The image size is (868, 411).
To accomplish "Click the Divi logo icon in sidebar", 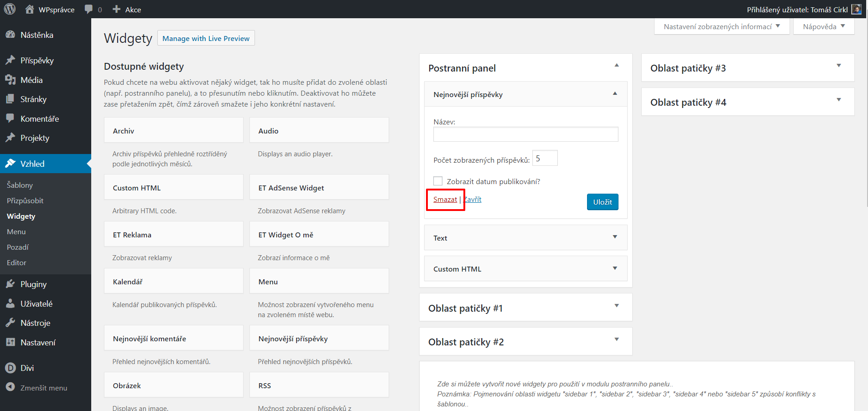I will 10,368.
